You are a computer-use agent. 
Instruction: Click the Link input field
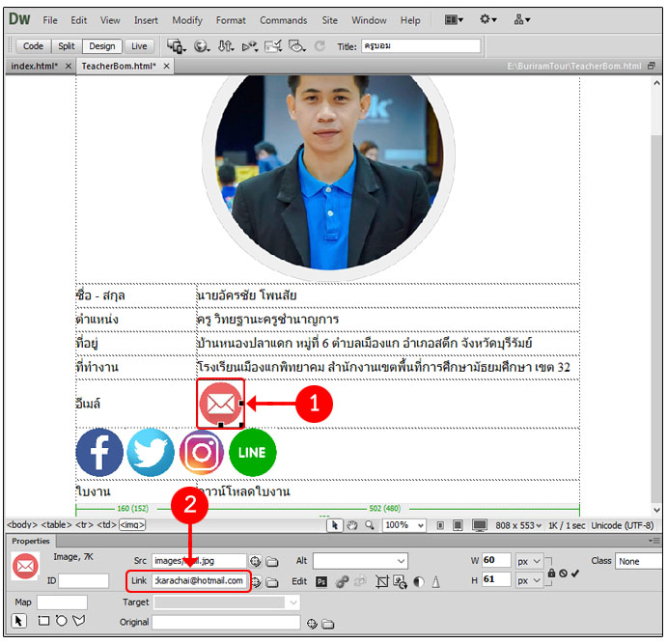coord(201,581)
